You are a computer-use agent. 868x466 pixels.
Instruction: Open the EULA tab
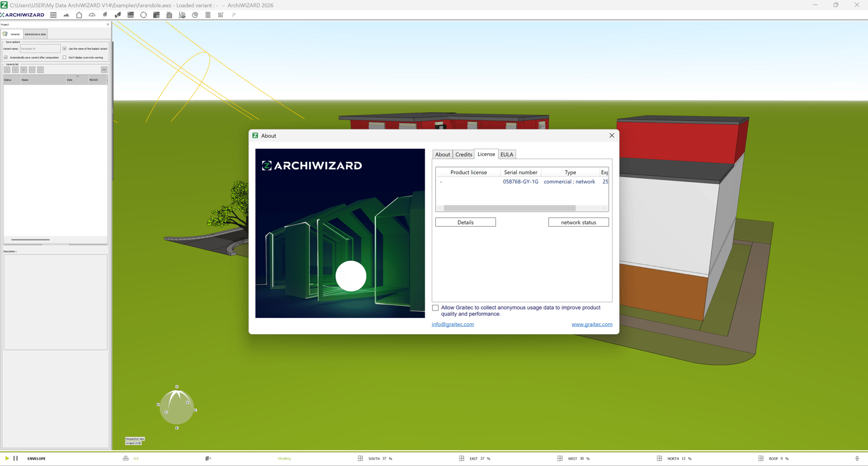(507, 154)
